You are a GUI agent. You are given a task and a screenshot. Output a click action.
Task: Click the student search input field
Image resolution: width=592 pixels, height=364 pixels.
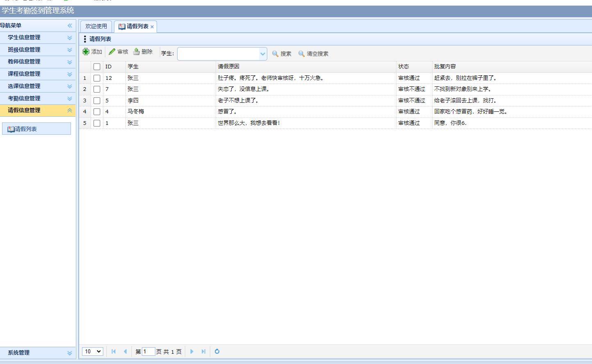(218, 54)
